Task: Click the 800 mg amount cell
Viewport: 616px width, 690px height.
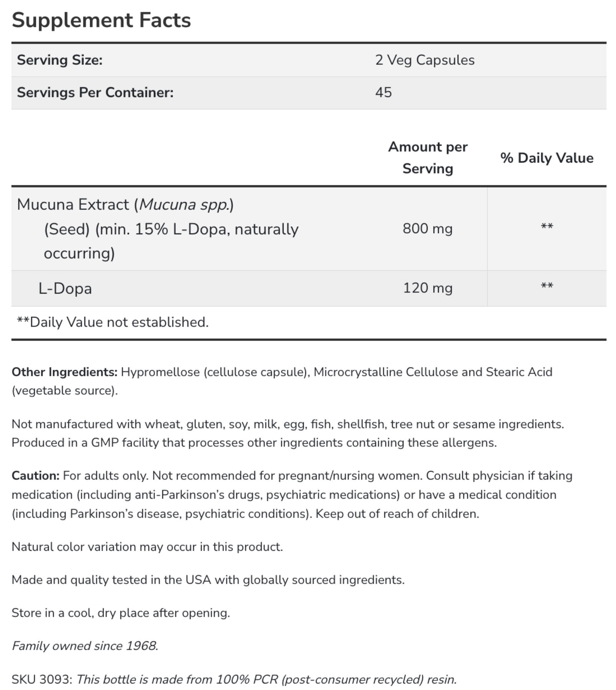Action: (x=428, y=229)
